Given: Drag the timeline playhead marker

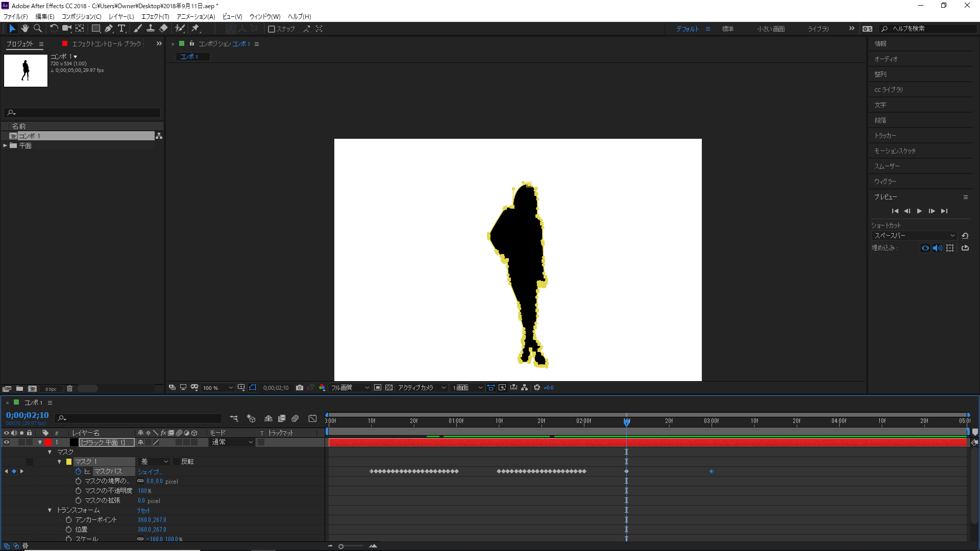Looking at the screenshot, I should point(626,420).
